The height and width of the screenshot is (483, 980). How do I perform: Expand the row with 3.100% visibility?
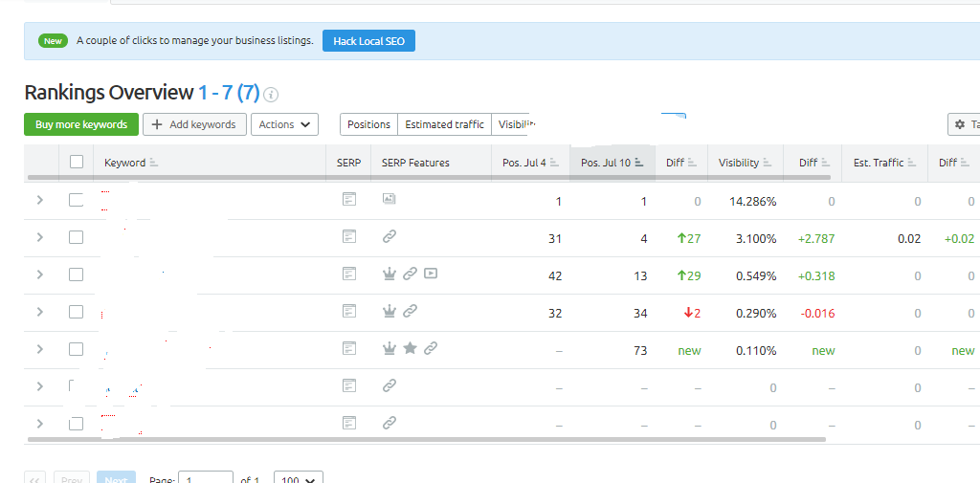click(x=40, y=237)
